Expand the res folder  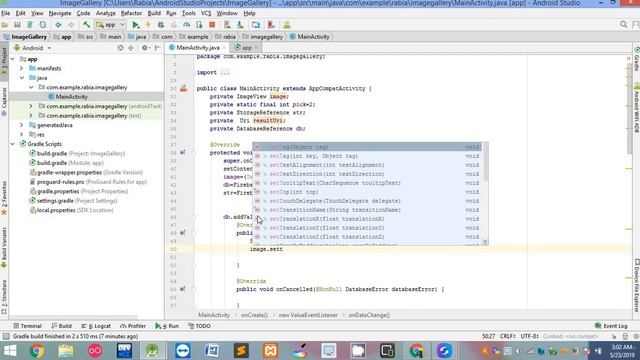pyautogui.click(x=22, y=135)
